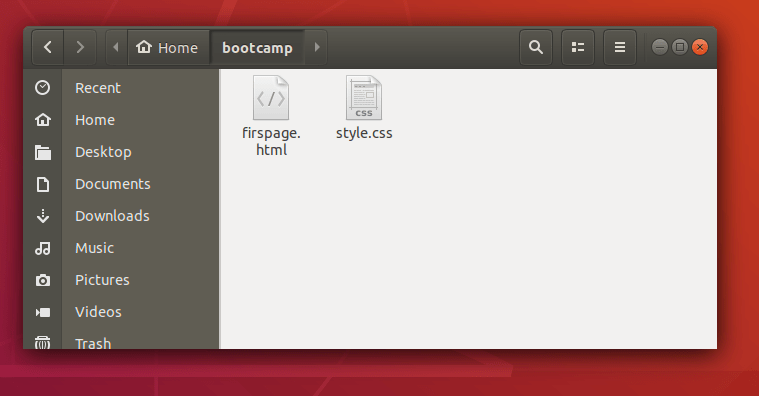The height and width of the screenshot is (396, 759).
Task: Switch to list view icon
Action: [x=577, y=47]
